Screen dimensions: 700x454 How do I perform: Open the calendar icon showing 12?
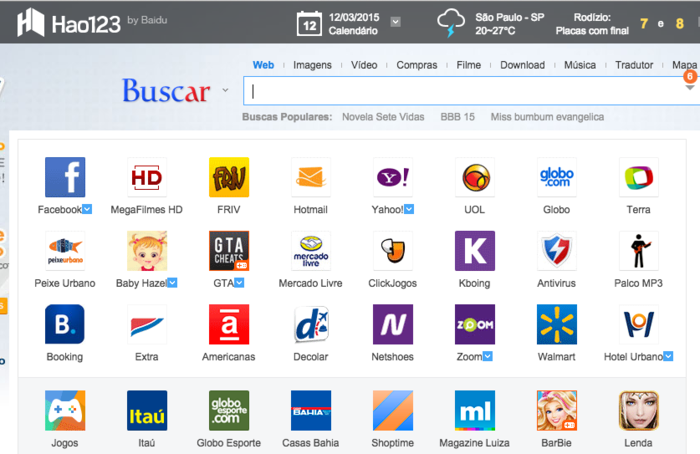point(309,24)
